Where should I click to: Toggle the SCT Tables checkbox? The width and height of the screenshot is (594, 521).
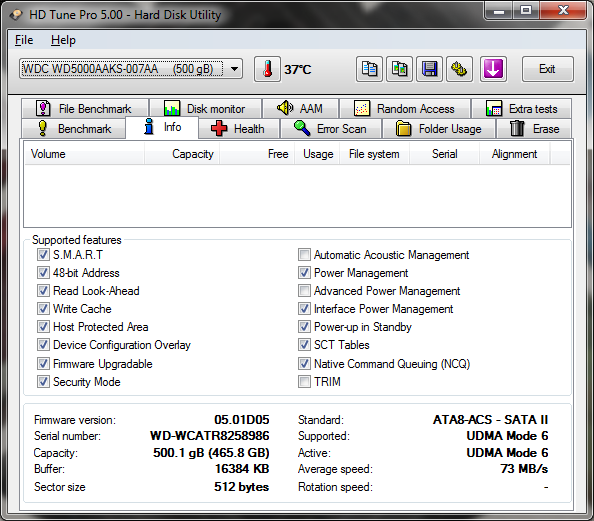point(304,344)
